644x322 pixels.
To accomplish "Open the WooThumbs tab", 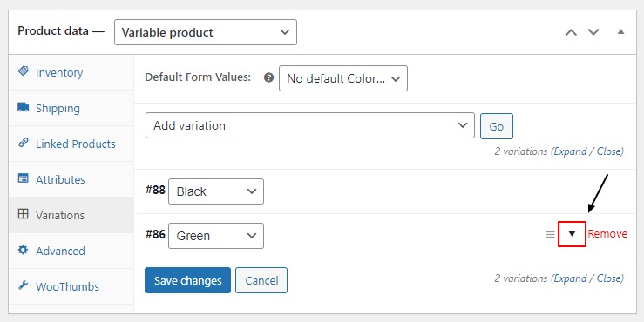I will point(71,286).
